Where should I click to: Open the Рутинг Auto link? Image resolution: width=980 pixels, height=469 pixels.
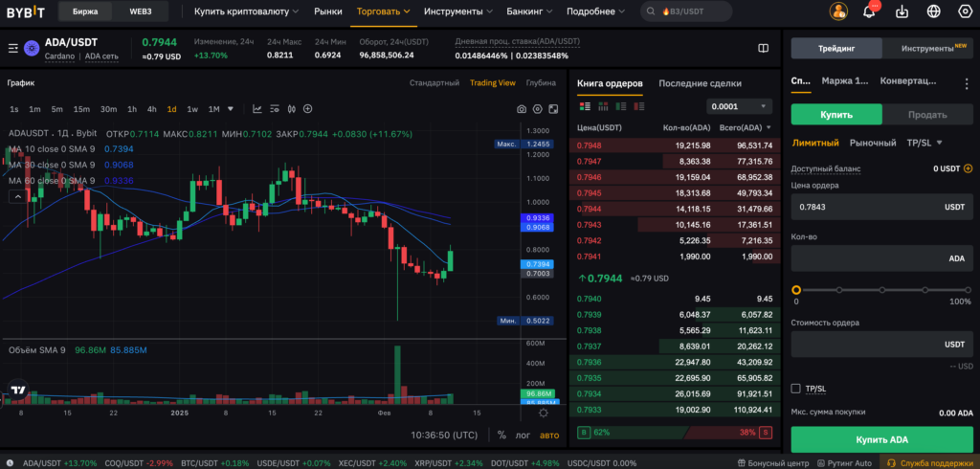(x=844, y=463)
